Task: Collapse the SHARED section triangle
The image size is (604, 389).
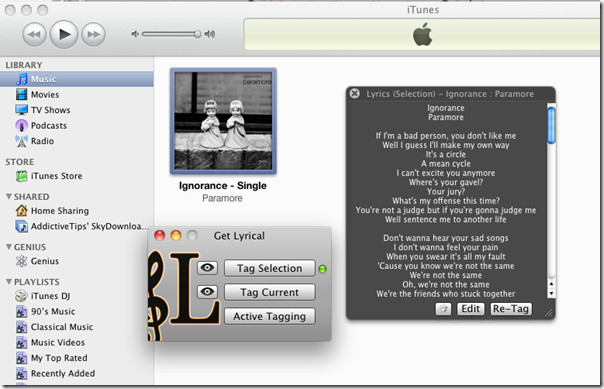Action: coord(8,196)
